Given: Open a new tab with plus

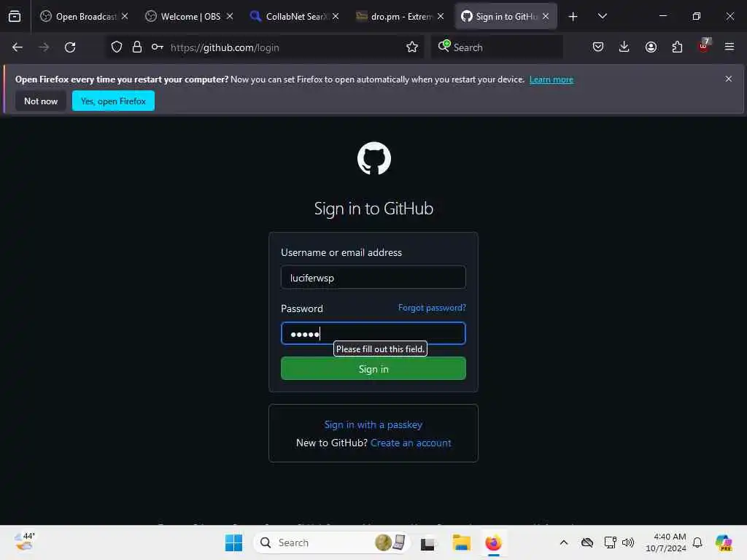Looking at the screenshot, I should coord(573,17).
